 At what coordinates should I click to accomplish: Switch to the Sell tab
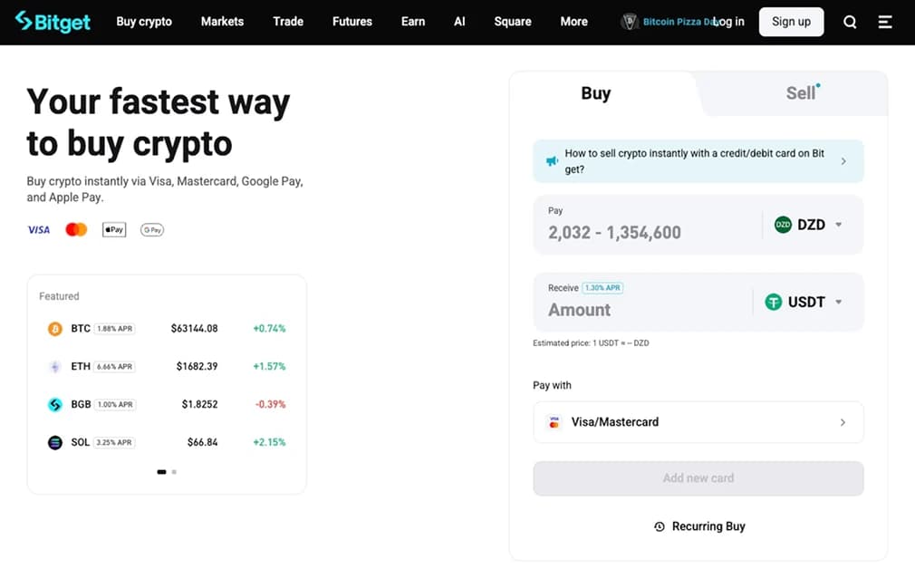coord(800,93)
